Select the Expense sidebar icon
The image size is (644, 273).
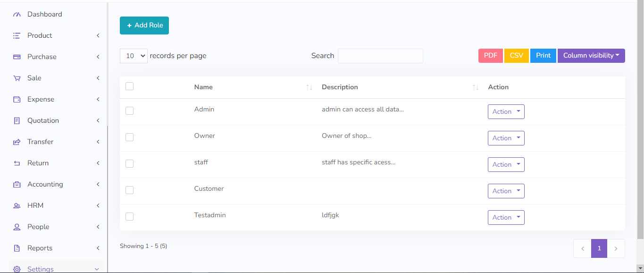(16, 99)
